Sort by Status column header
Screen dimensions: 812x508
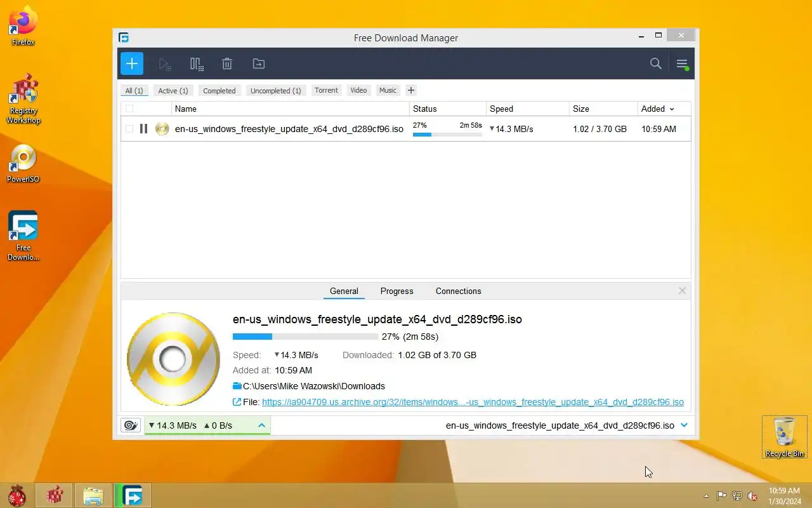pyautogui.click(x=448, y=109)
